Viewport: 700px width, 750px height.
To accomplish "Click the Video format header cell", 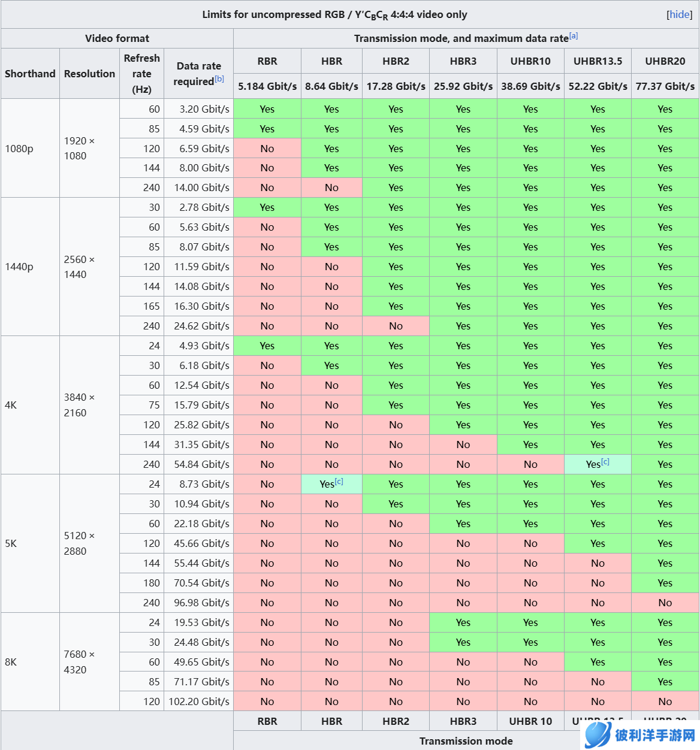I will 117,38.
